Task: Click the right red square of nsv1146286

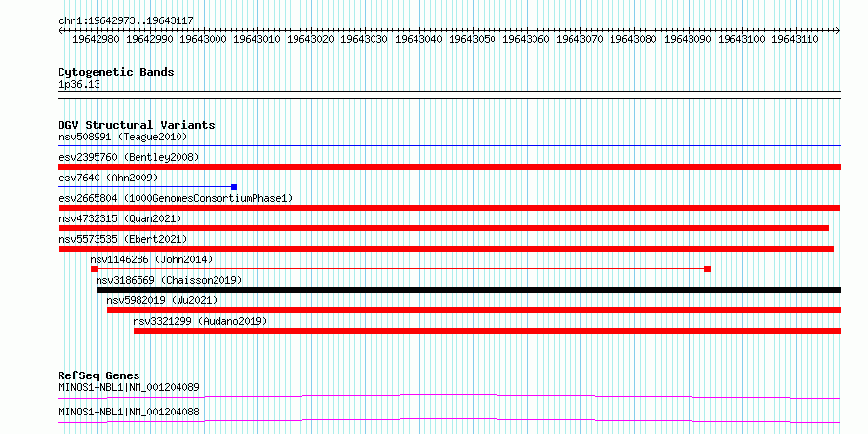Action: 707,269
